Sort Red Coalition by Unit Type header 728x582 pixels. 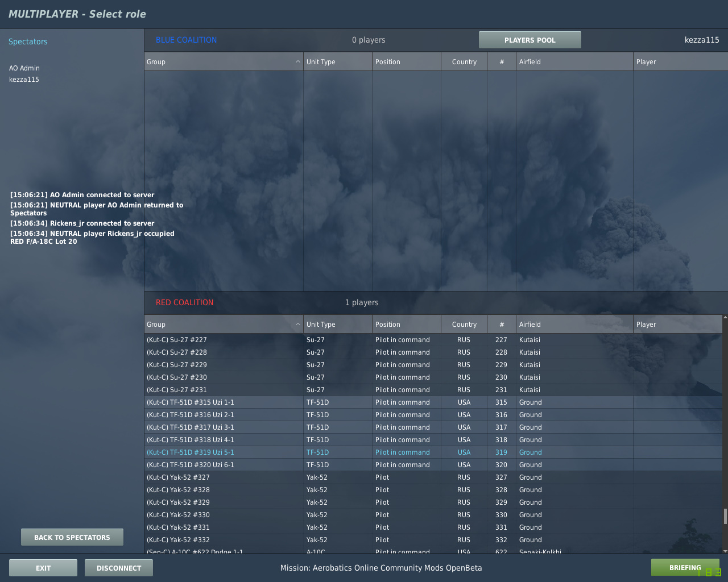(338, 325)
